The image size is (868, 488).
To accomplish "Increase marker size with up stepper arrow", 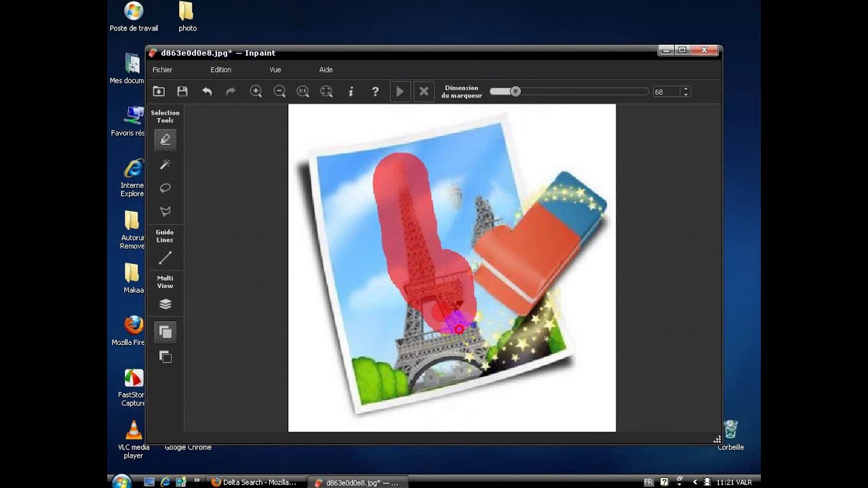I will [686, 89].
